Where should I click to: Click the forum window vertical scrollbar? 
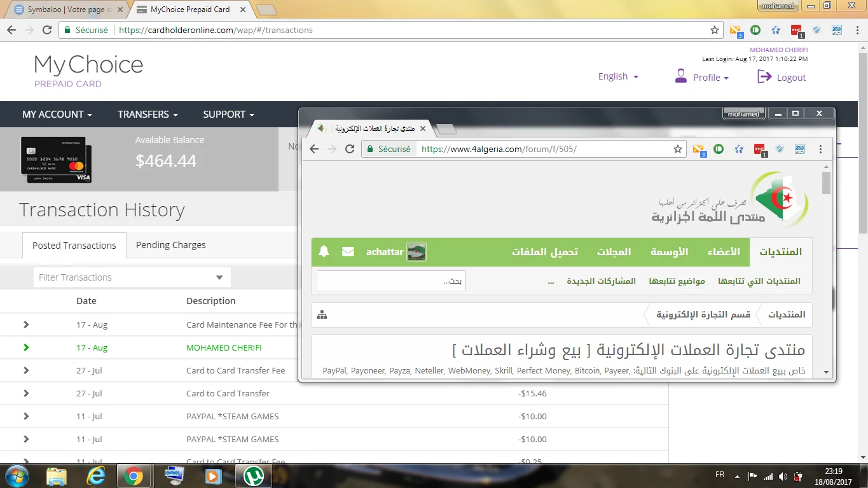pyautogui.click(x=826, y=267)
